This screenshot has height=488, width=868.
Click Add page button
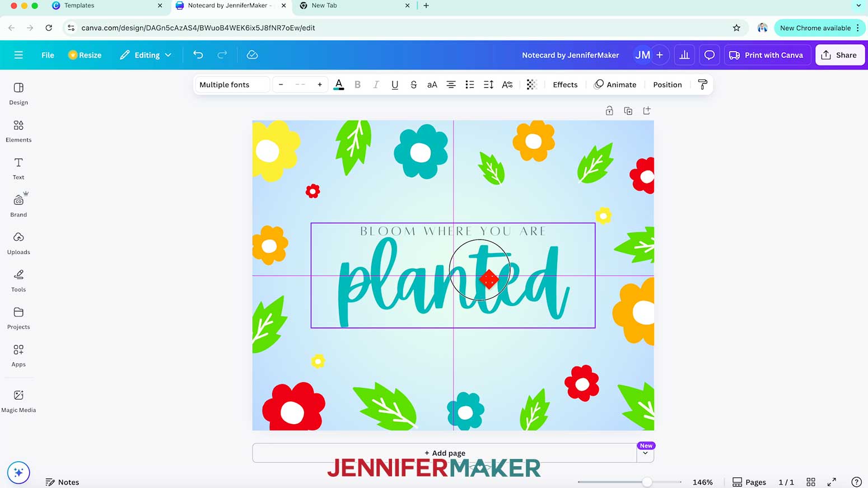pos(445,453)
